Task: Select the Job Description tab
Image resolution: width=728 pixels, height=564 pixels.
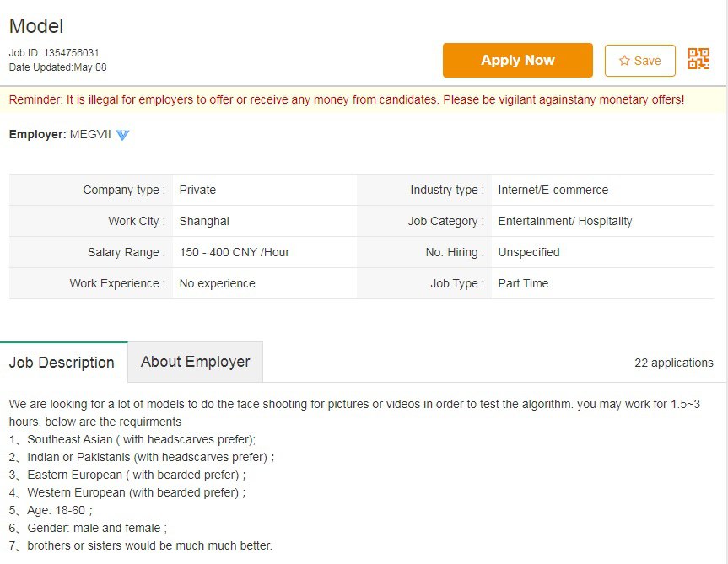Action: click(x=62, y=363)
